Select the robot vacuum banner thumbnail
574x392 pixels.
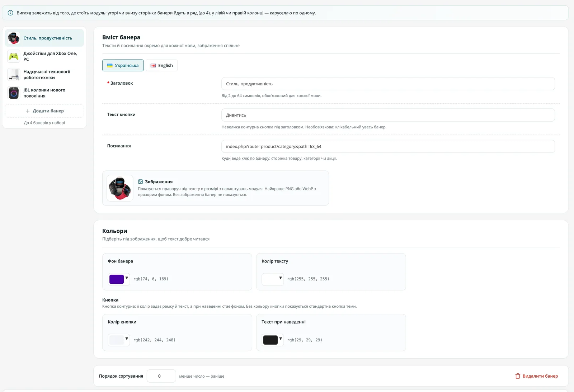pyautogui.click(x=14, y=75)
